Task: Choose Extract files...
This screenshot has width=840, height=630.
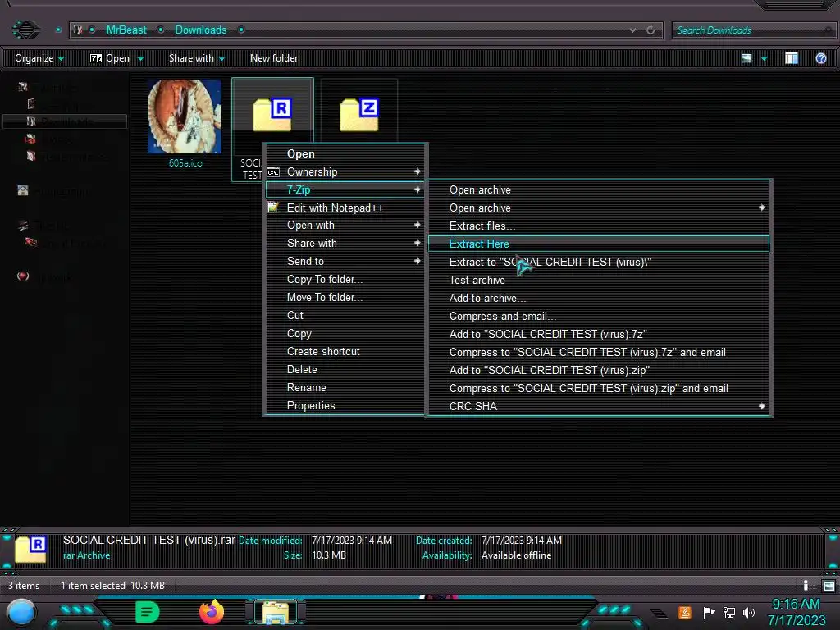Action: [599, 226]
